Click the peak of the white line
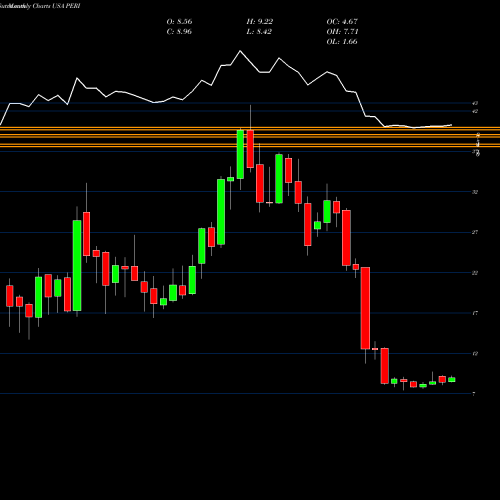This screenshot has height=500, width=500. coord(240,51)
